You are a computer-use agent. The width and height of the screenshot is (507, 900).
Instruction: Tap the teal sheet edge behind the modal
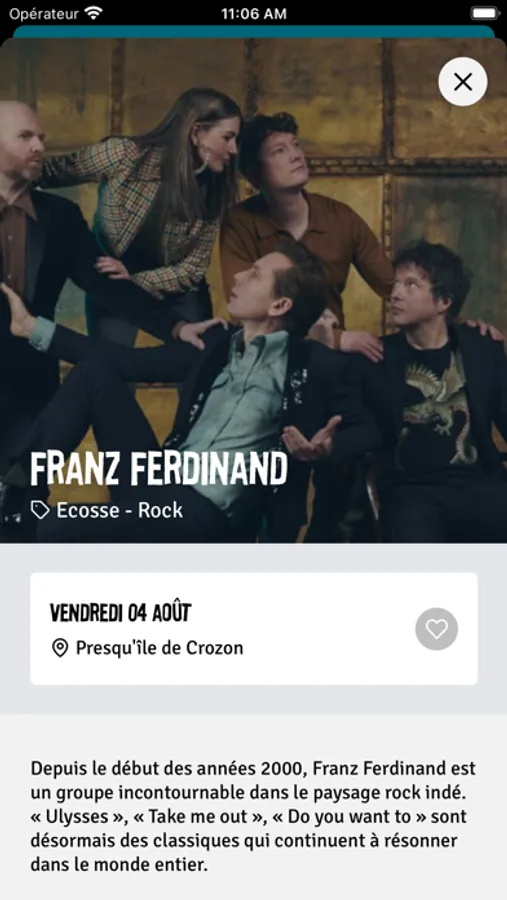coord(253,32)
